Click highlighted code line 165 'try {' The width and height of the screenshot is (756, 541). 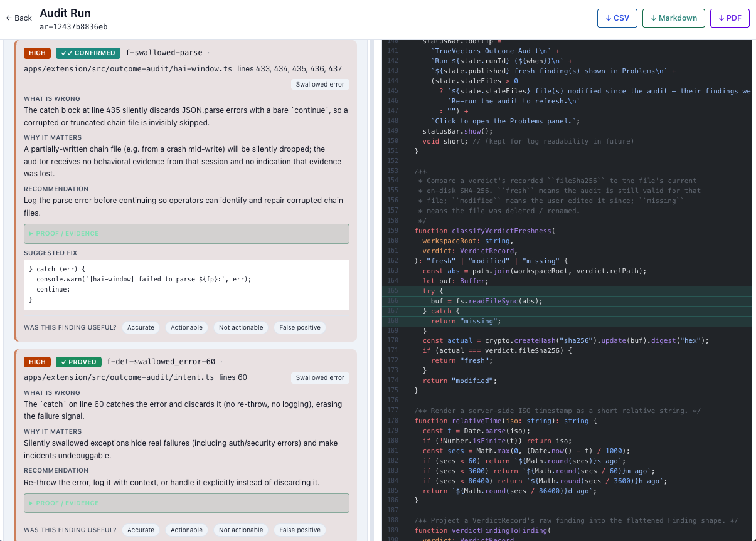567,291
